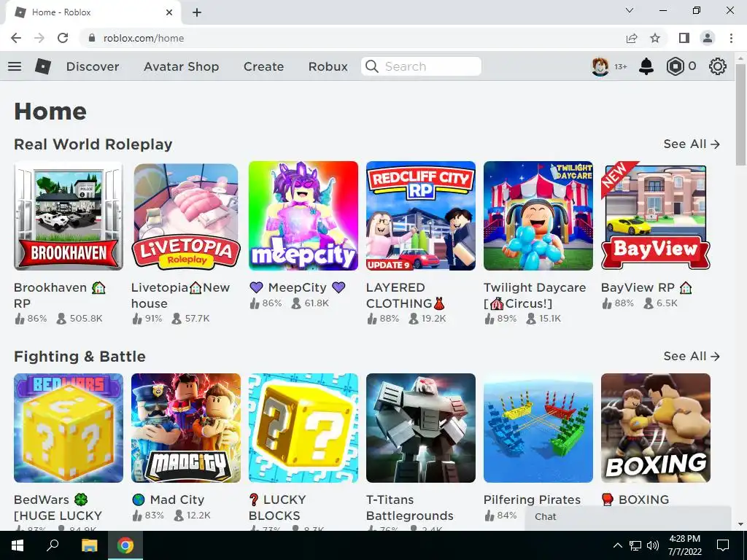Open the MeepCity thumbnail
The image size is (747, 560).
click(303, 216)
